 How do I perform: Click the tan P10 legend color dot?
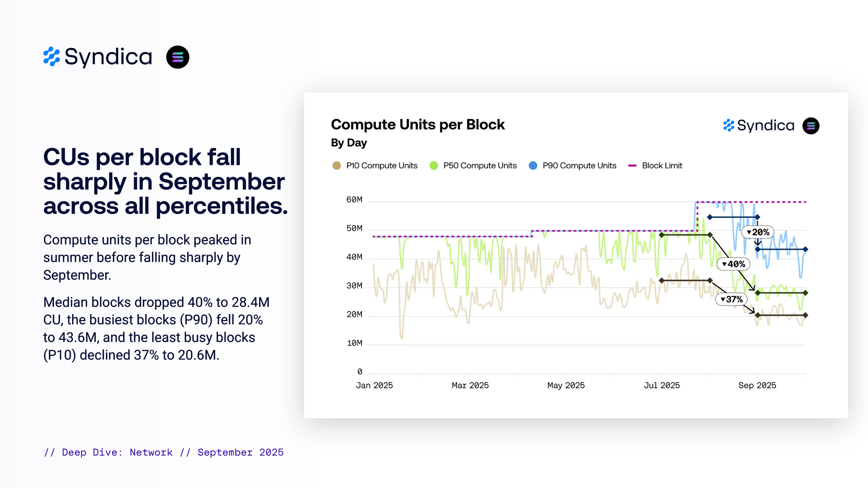pyautogui.click(x=336, y=165)
